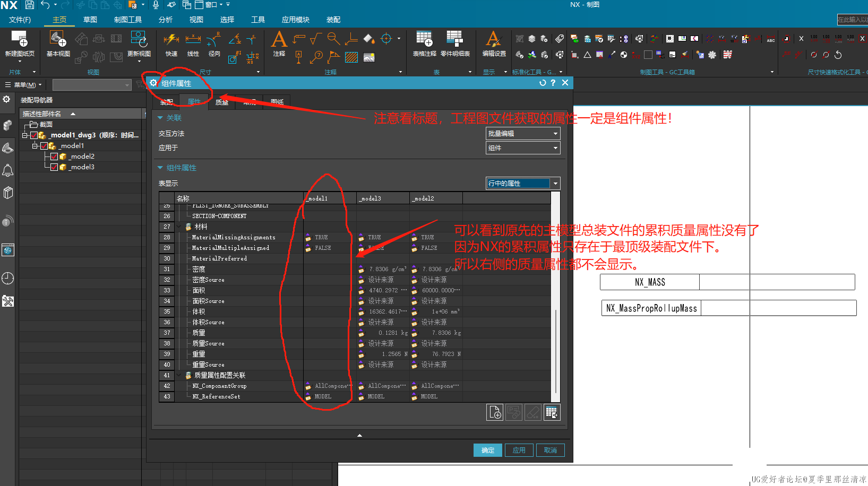Open the History clock sidebar icon
The image size is (868, 486).
pos(7,279)
